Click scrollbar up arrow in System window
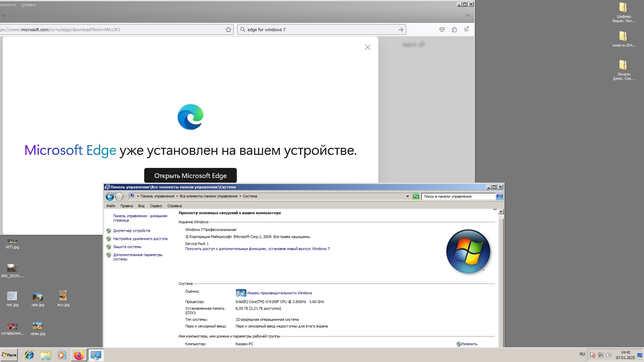 point(501,212)
